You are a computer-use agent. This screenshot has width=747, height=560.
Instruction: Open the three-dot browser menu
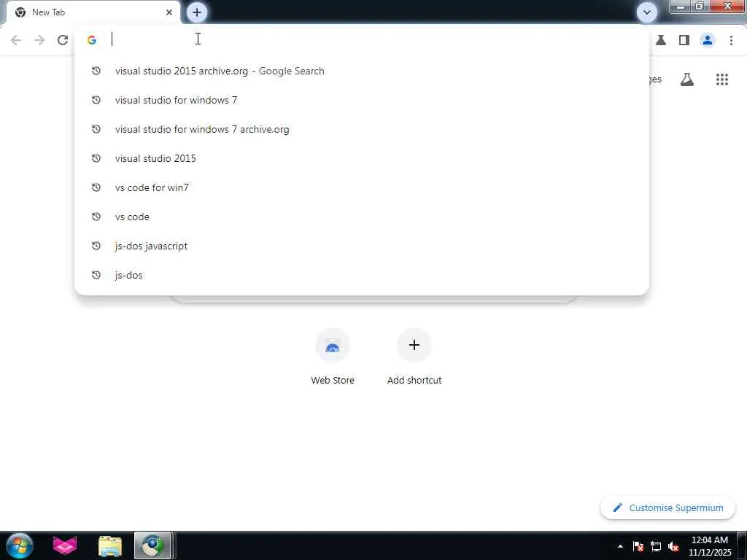[731, 40]
